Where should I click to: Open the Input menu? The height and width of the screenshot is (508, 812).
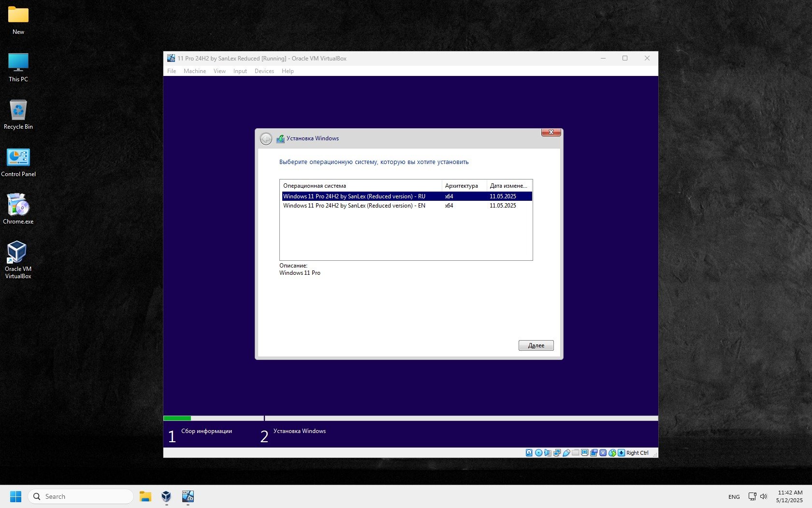tap(240, 71)
